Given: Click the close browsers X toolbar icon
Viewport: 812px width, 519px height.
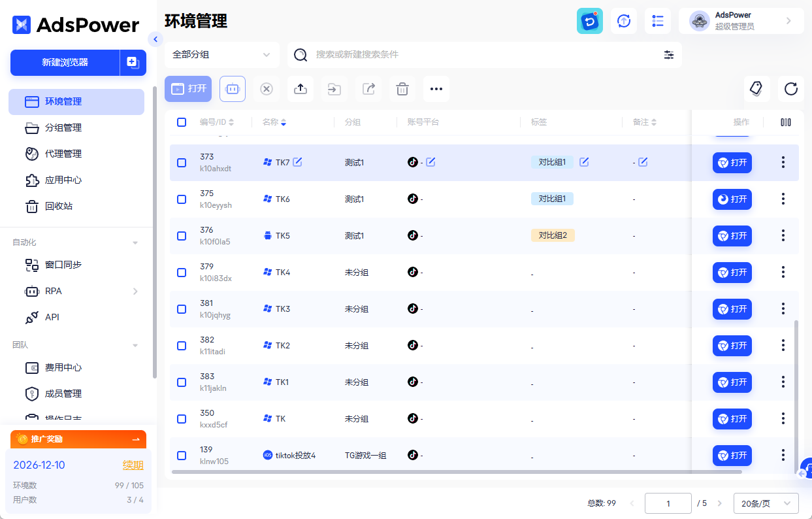Looking at the screenshot, I should click(x=267, y=89).
